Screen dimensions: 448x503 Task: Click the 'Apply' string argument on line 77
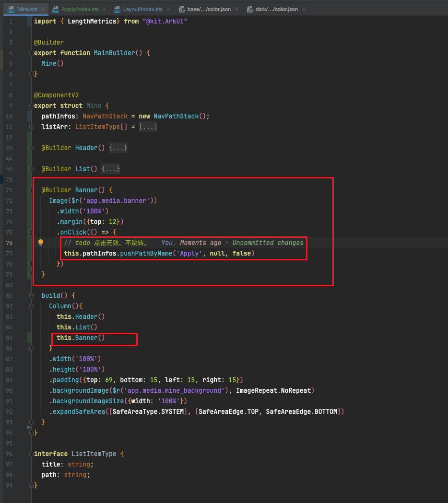pos(189,254)
